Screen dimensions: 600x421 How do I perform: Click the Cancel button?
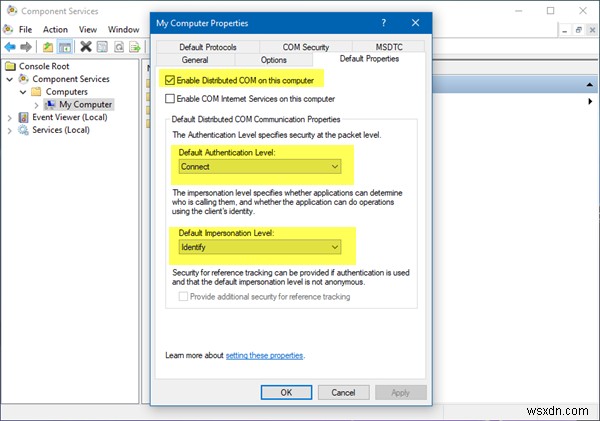[x=343, y=392]
